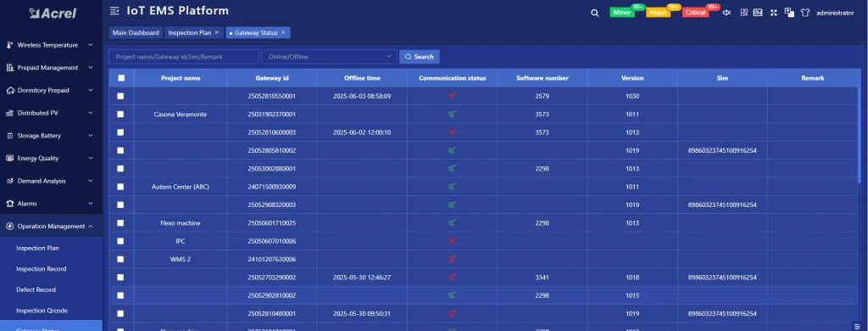The width and height of the screenshot is (868, 331).
Task: Toggle the alarm sound mute icon
Action: point(726,12)
